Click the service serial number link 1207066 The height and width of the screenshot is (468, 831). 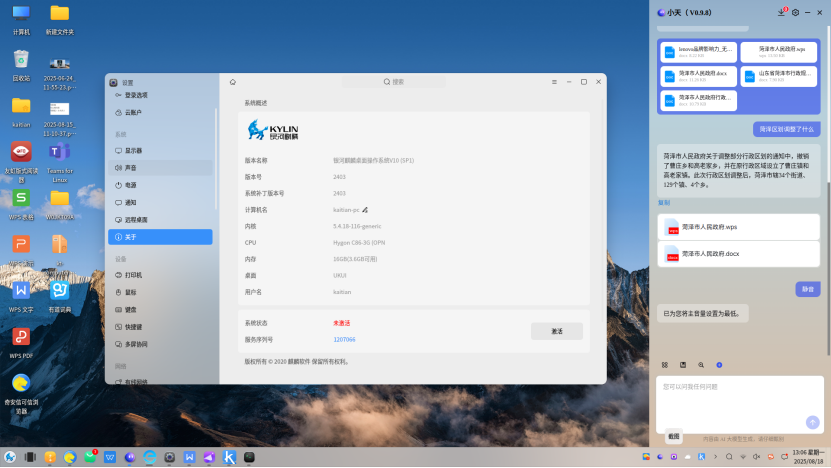pyautogui.click(x=344, y=339)
